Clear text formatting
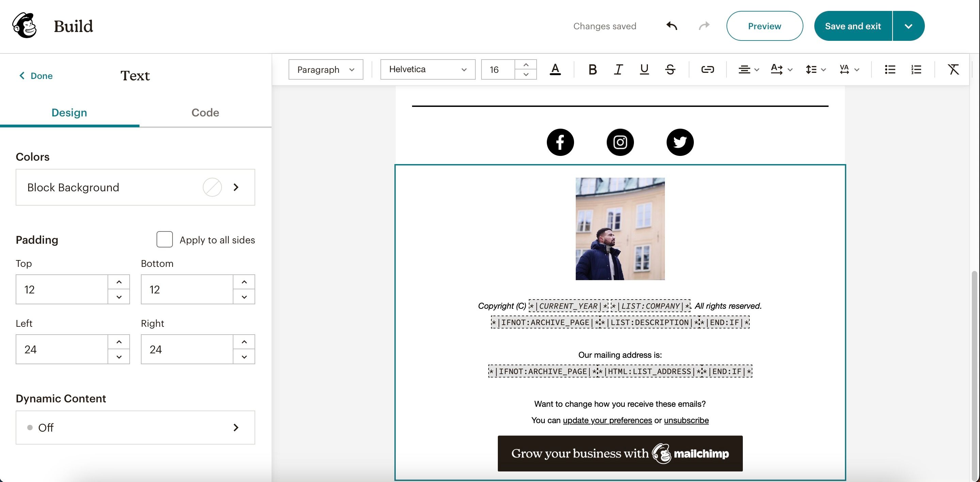 pyautogui.click(x=954, y=69)
